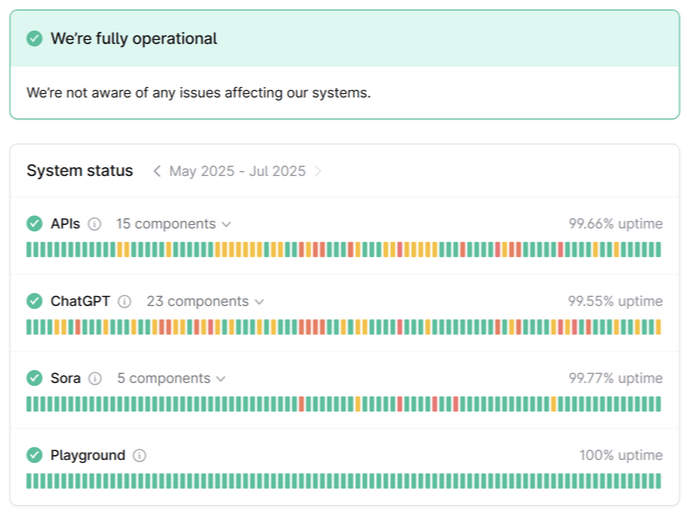Image resolution: width=685 pixels, height=514 pixels.
Task: Click first red bar in APIs uptime timeline
Action: tap(301, 249)
